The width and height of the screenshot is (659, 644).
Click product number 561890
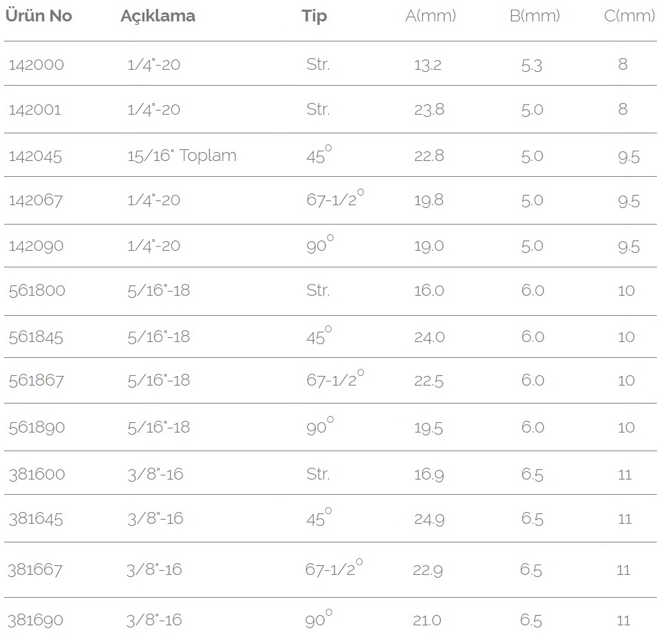[37, 427]
